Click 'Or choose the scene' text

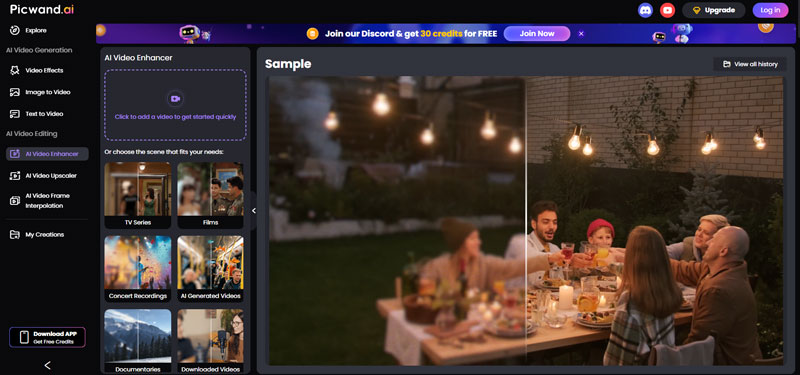coord(164,152)
